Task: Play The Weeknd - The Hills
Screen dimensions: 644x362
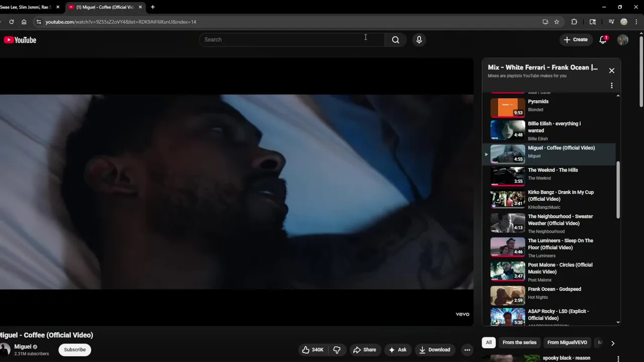Action: click(x=549, y=175)
